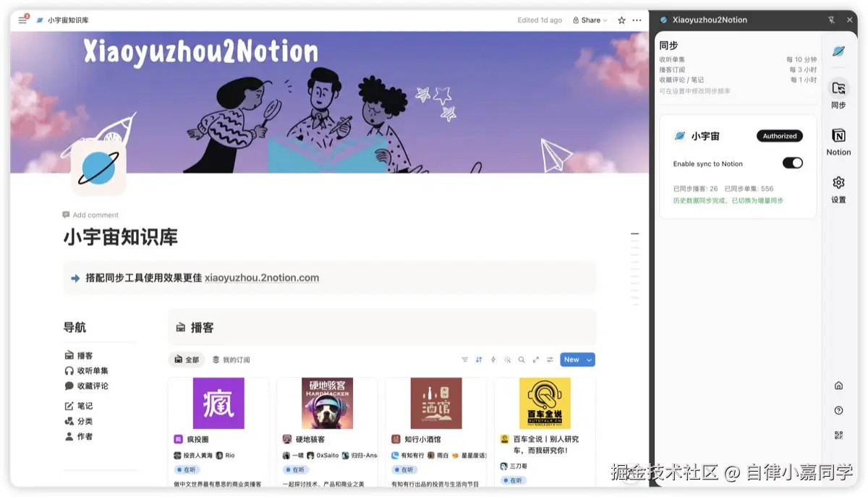Image resolution: width=868 pixels, height=497 pixels.
Task: Star the page as a favorite
Action: point(621,20)
